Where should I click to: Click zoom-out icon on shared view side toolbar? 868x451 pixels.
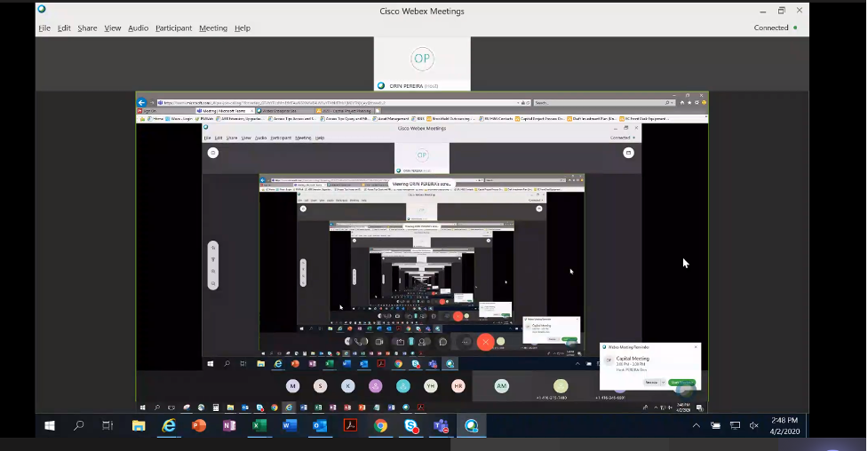(x=213, y=283)
